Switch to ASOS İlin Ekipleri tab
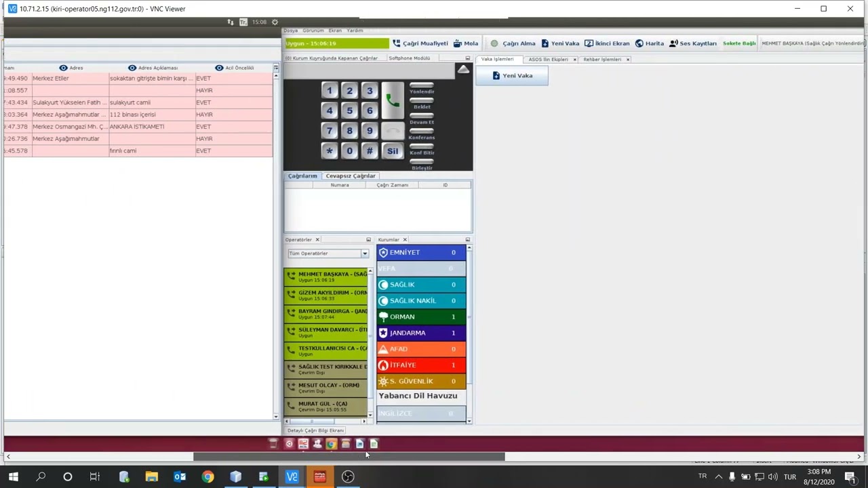This screenshot has width=868, height=488. (548, 59)
